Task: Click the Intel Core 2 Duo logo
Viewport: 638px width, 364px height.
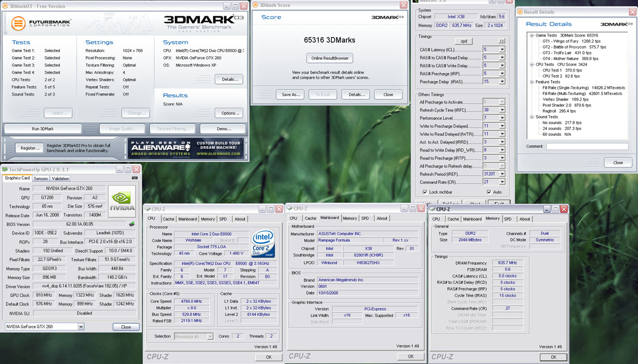Action: (262, 243)
